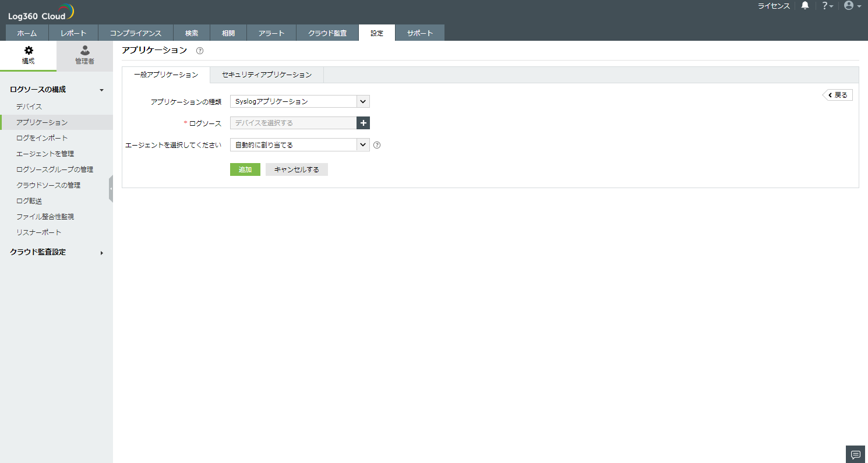Go to the アラート tab
868x463 pixels.
click(x=271, y=33)
